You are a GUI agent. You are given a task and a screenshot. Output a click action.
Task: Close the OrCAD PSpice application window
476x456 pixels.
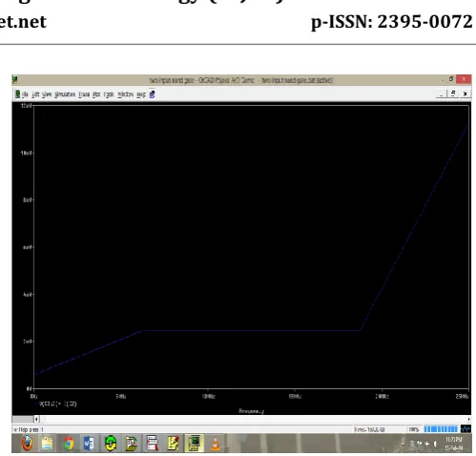click(464, 79)
